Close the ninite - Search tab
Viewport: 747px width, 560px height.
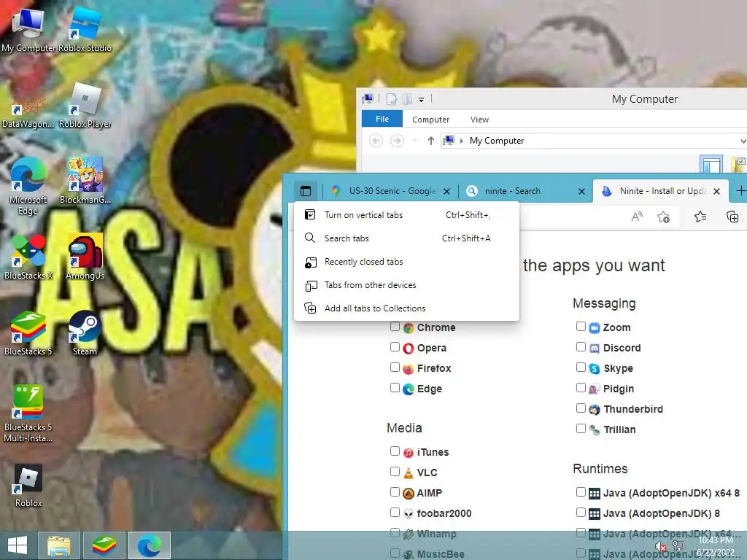click(x=581, y=192)
